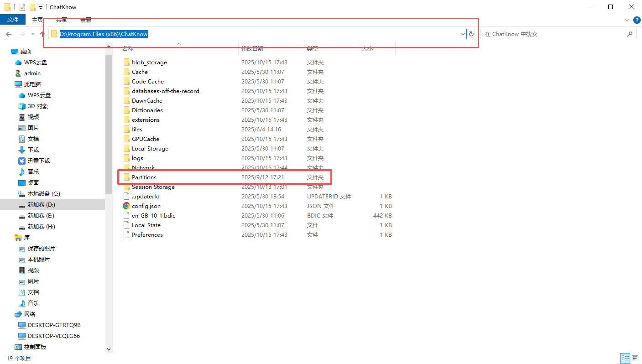Open address bar history dropdown
Viewport: 642px width, 364px height.
tap(463, 34)
